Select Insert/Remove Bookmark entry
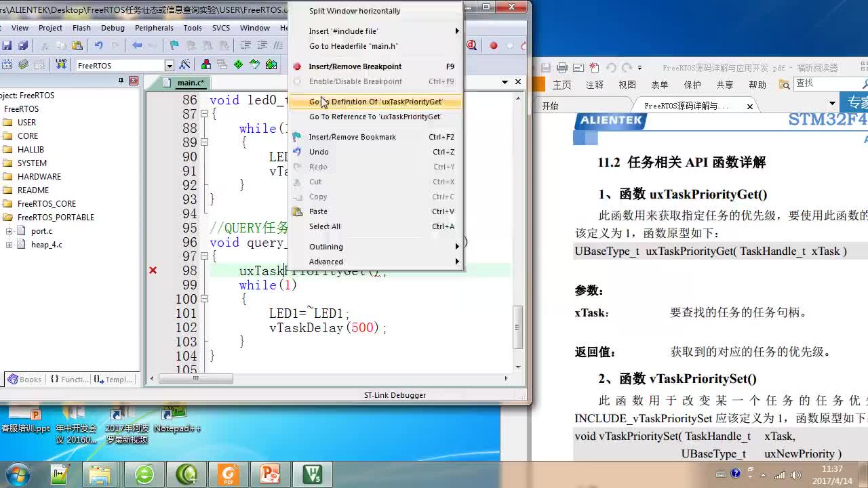 tap(376, 137)
